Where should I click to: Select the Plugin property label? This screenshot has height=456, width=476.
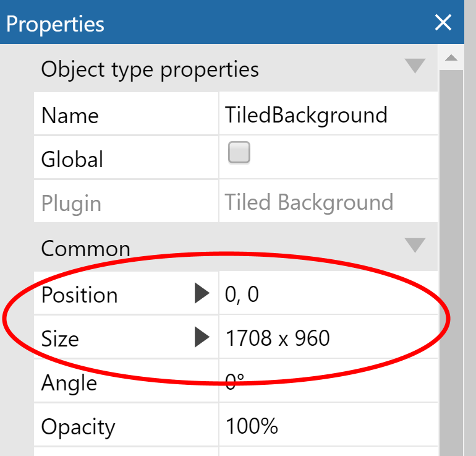[71, 204]
